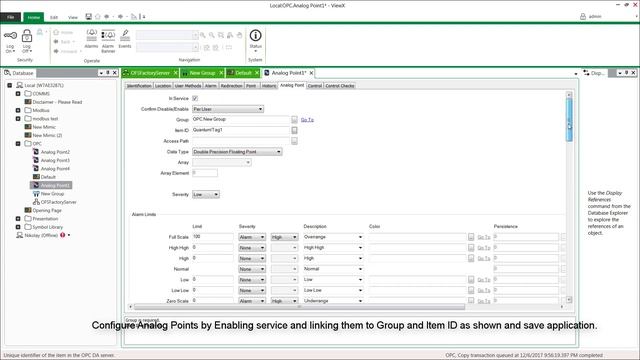
Task: Toggle the In Service checkbox
Action: pyautogui.click(x=195, y=98)
